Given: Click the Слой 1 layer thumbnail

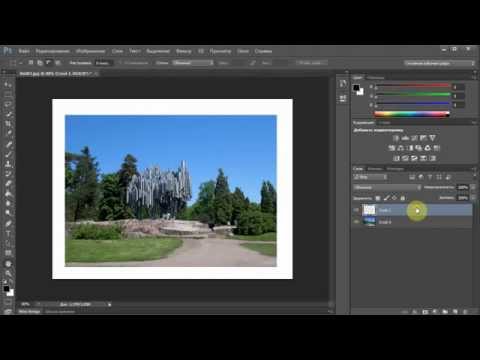Looking at the screenshot, I should (x=369, y=210).
